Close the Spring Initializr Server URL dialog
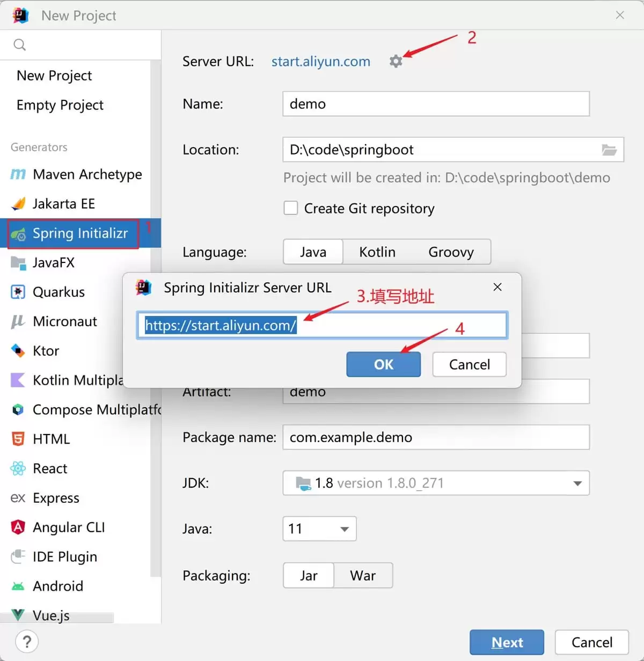Image resolution: width=644 pixels, height=661 pixels. tap(497, 287)
